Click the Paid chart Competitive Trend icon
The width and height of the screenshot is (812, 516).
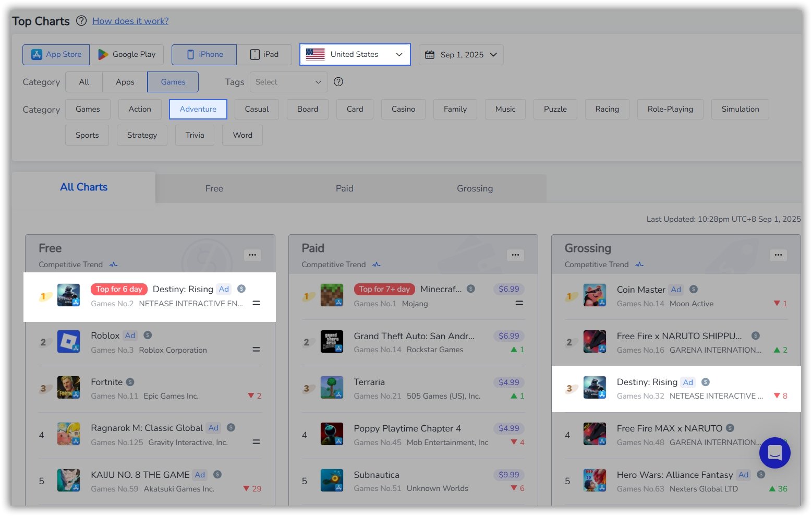coord(377,265)
